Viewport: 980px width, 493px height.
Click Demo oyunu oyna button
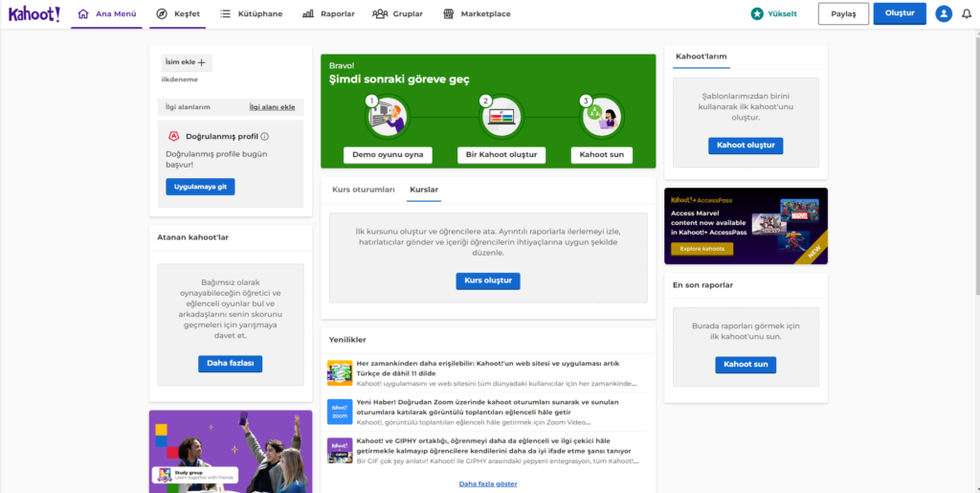click(388, 155)
